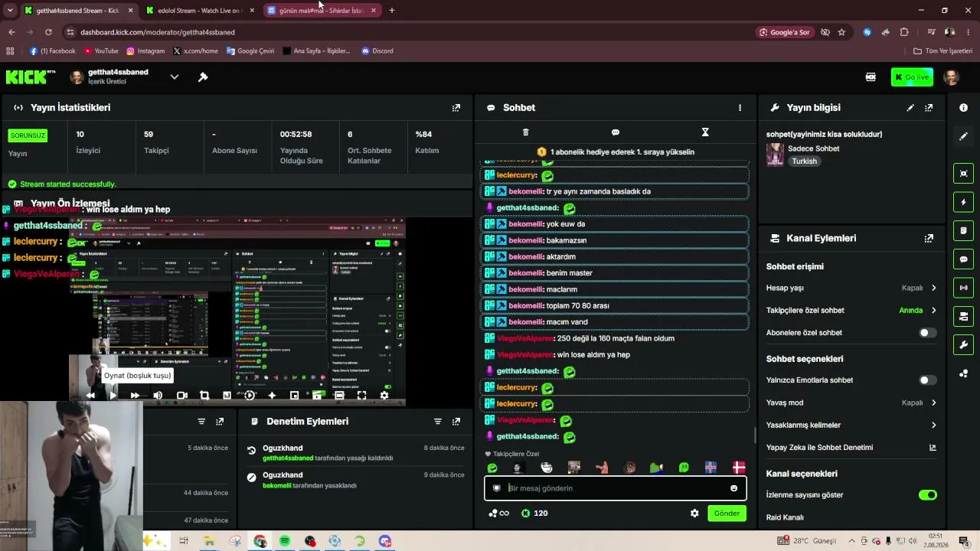Open File Explorer from the taskbar
Image resolution: width=980 pixels, height=551 pixels.
tap(209, 541)
